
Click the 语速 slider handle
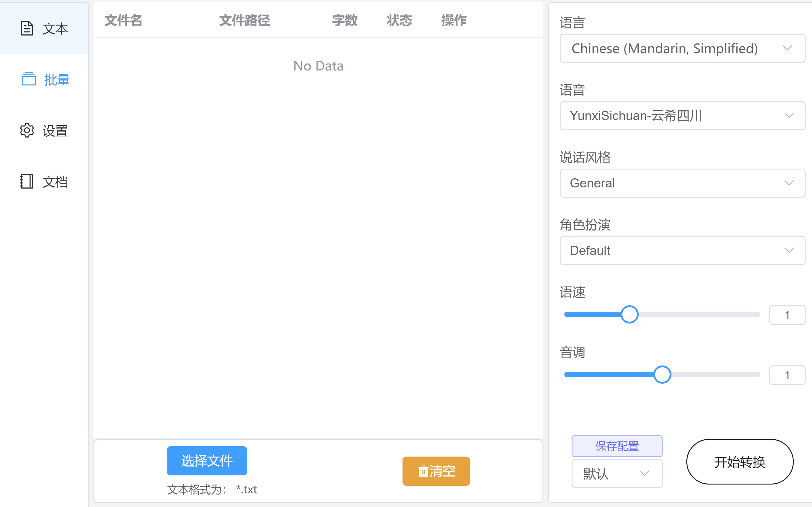[x=630, y=314]
